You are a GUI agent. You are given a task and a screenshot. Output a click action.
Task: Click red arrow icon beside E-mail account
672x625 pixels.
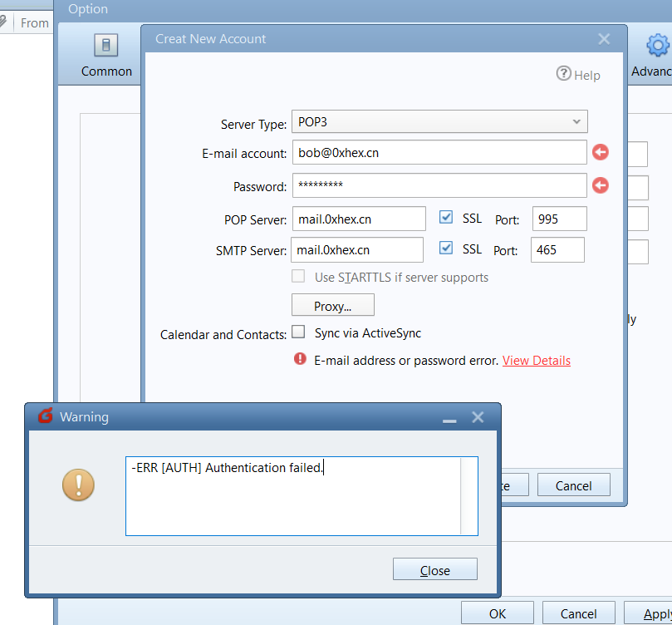[600, 152]
